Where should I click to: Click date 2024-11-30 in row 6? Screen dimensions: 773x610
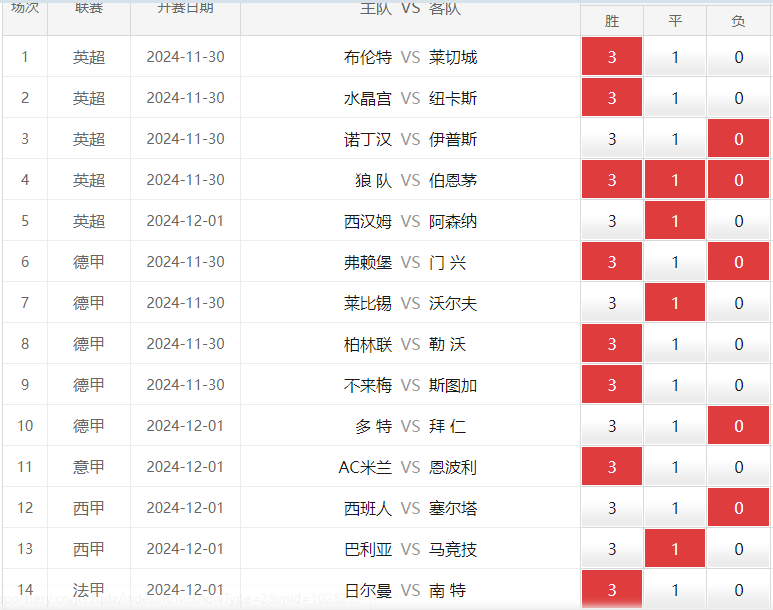tap(185, 261)
